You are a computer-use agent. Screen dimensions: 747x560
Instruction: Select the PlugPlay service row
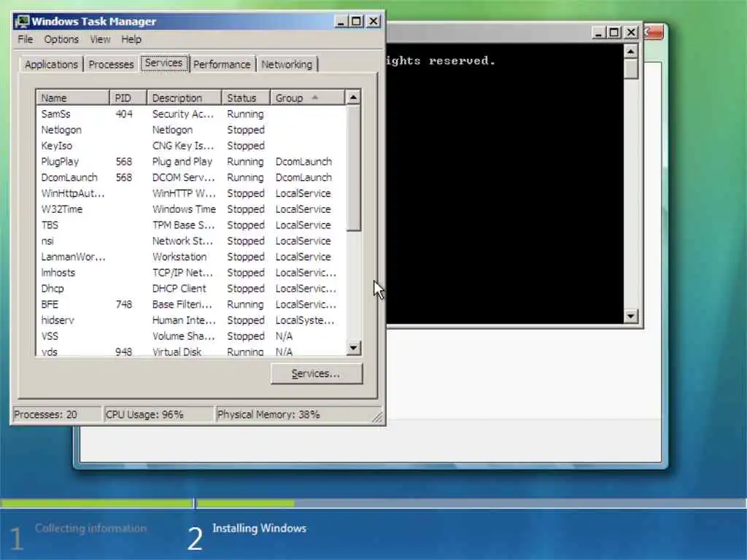191,161
